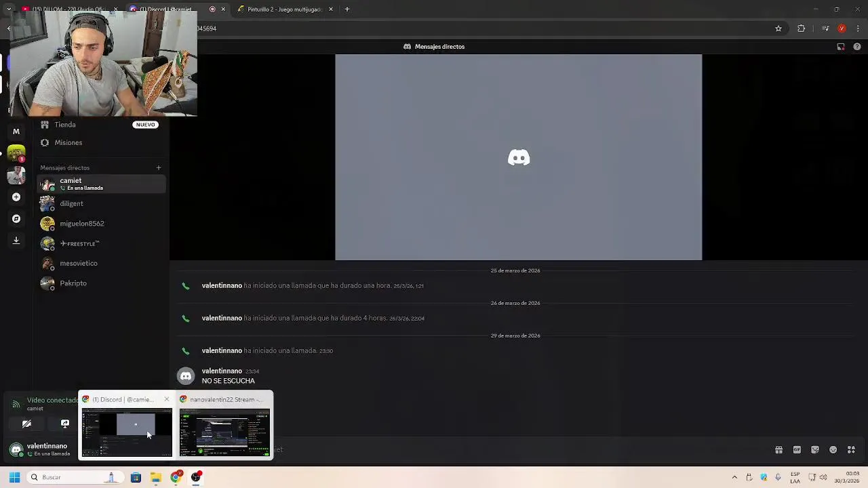Open the Misiones quests entry
The height and width of the screenshot is (488, 868).
(x=100, y=142)
